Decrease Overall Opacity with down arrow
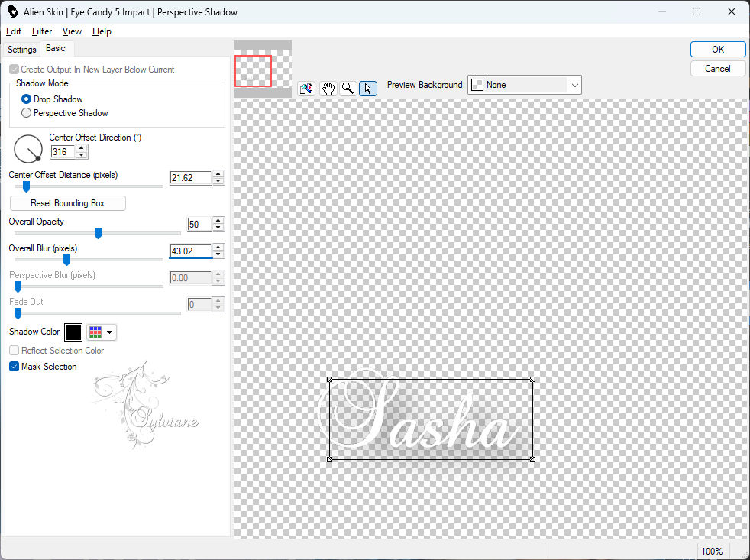 tap(218, 228)
